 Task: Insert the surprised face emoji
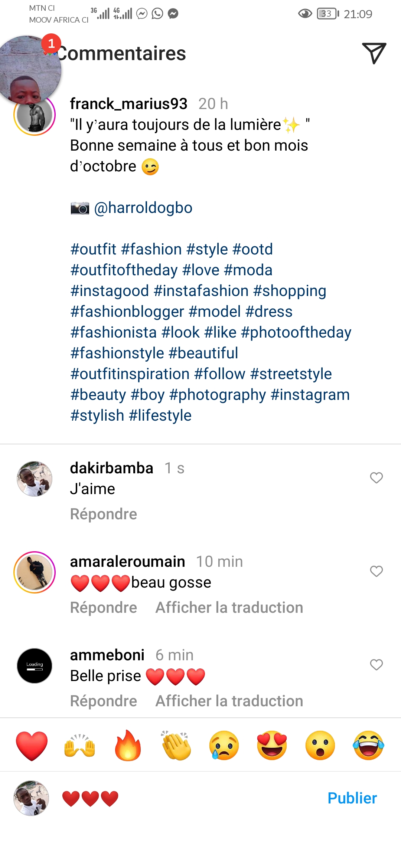click(x=320, y=746)
